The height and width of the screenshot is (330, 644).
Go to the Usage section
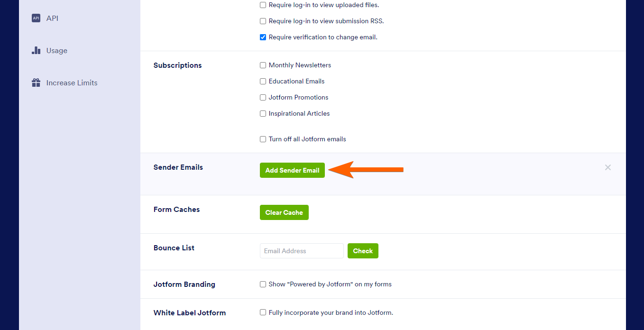(56, 51)
